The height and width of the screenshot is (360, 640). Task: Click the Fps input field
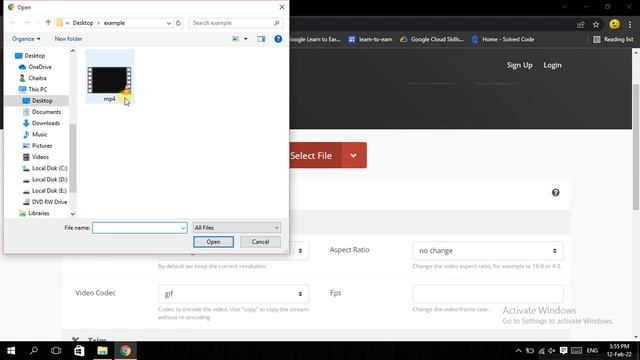pyautogui.click(x=488, y=293)
